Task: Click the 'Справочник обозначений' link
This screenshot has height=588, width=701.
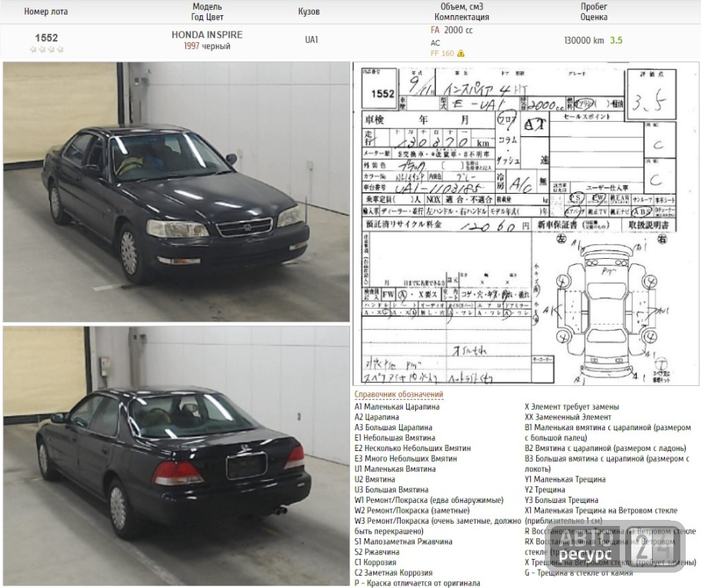Action: tap(399, 394)
